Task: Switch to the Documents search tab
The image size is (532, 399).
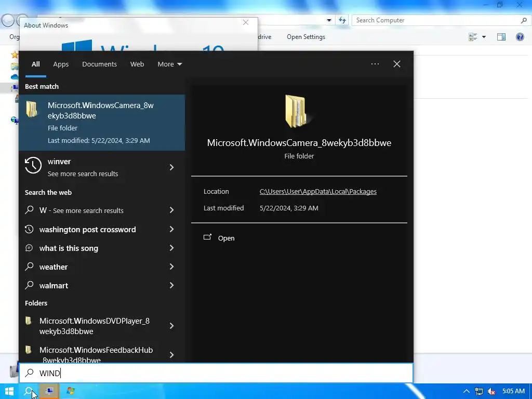Action: pyautogui.click(x=99, y=64)
